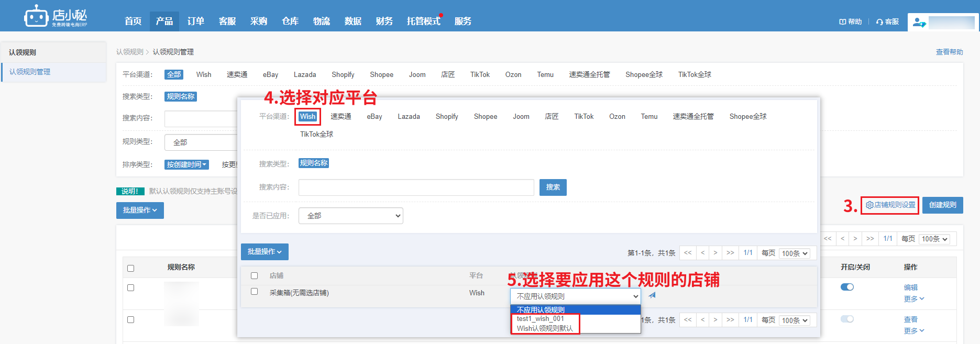Open the 帮助 help icon link
The image size is (980, 344).
[850, 21]
